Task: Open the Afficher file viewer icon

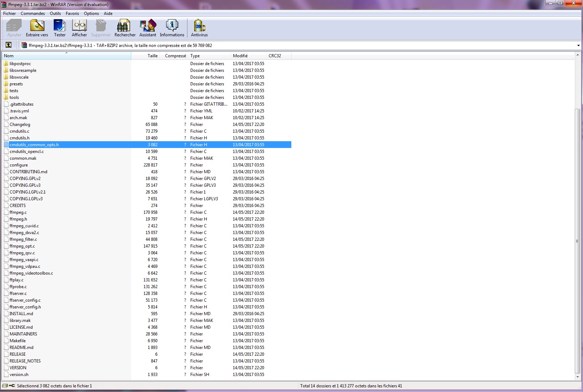Action: point(79,26)
